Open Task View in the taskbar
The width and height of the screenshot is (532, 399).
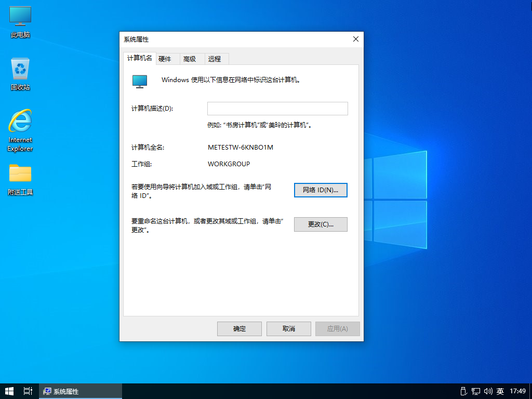tap(28, 391)
